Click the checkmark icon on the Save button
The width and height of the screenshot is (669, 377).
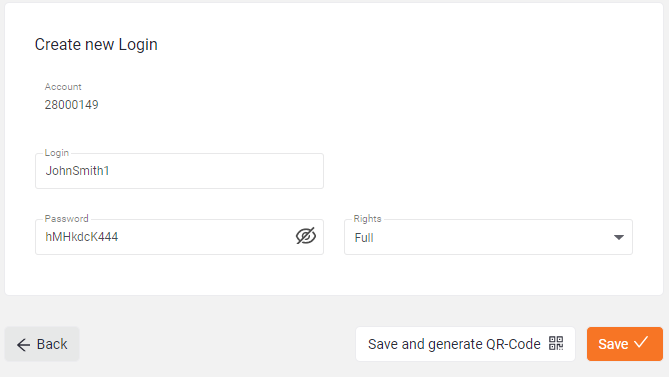(641, 342)
